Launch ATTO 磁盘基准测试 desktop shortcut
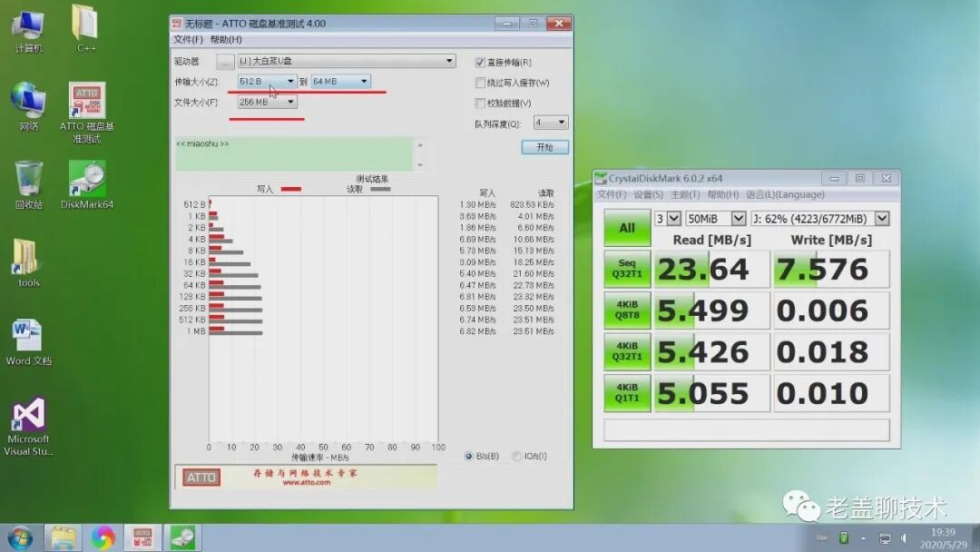The height and width of the screenshot is (552, 980). pos(87,113)
